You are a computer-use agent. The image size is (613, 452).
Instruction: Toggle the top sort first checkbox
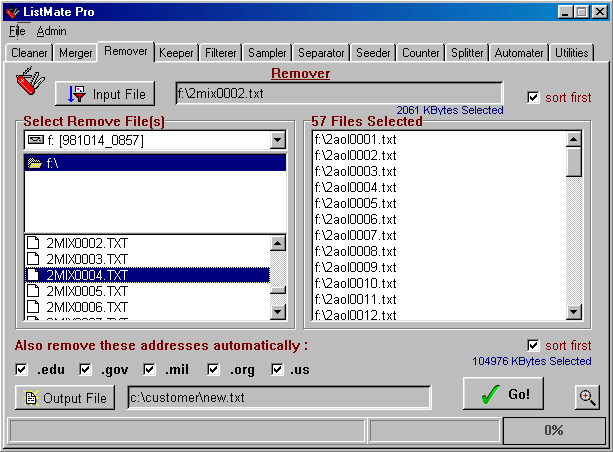[x=533, y=97]
